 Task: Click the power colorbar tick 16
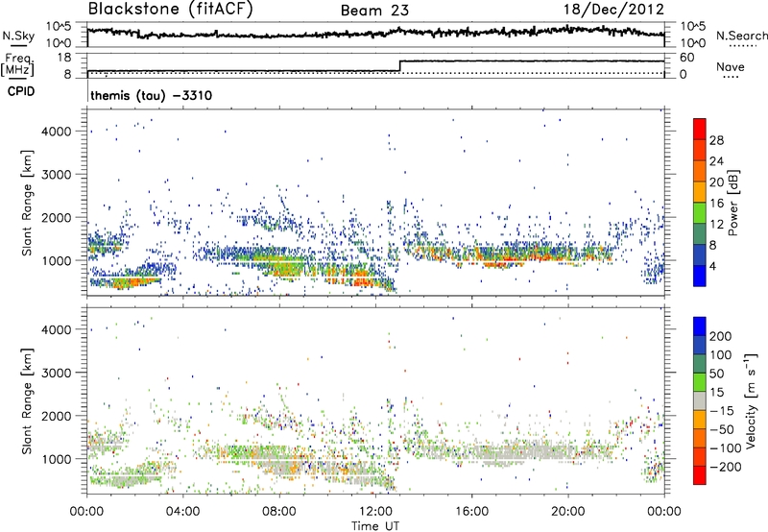[716, 204]
